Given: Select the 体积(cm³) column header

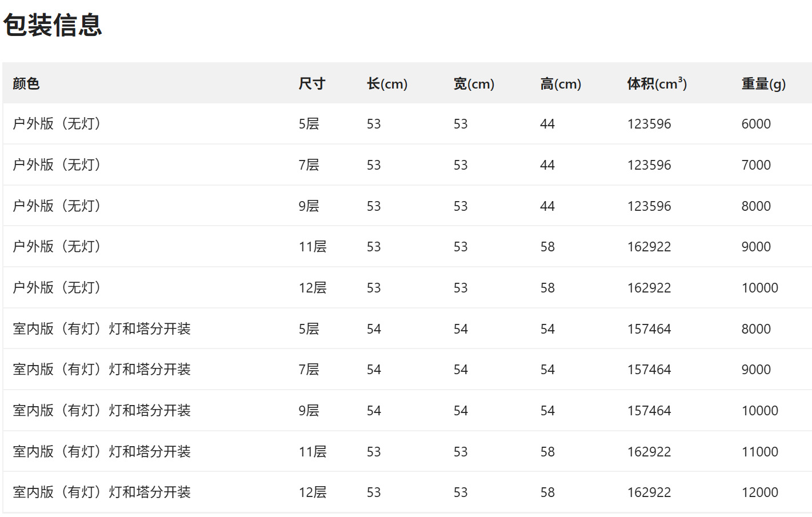Looking at the screenshot, I should coord(657,84).
